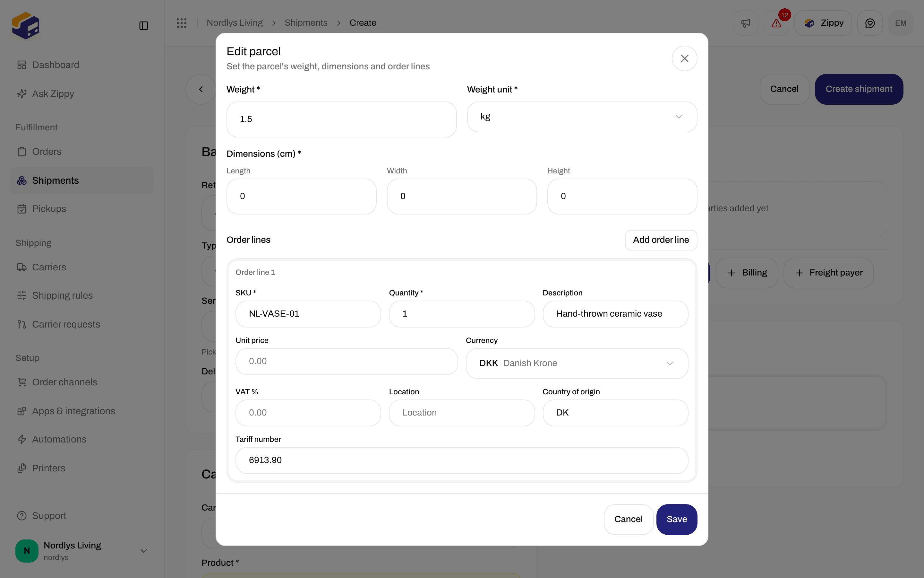Click the Weight input field

point(341,119)
